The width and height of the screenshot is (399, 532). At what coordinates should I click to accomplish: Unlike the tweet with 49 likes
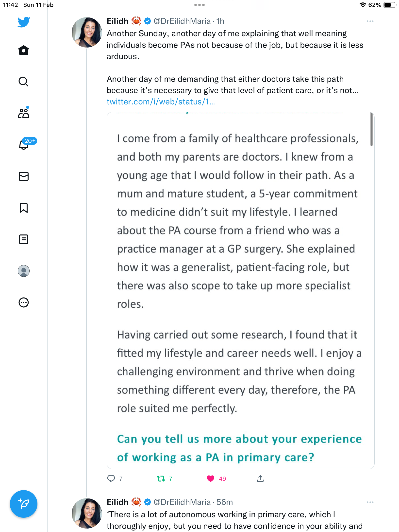[211, 479]
